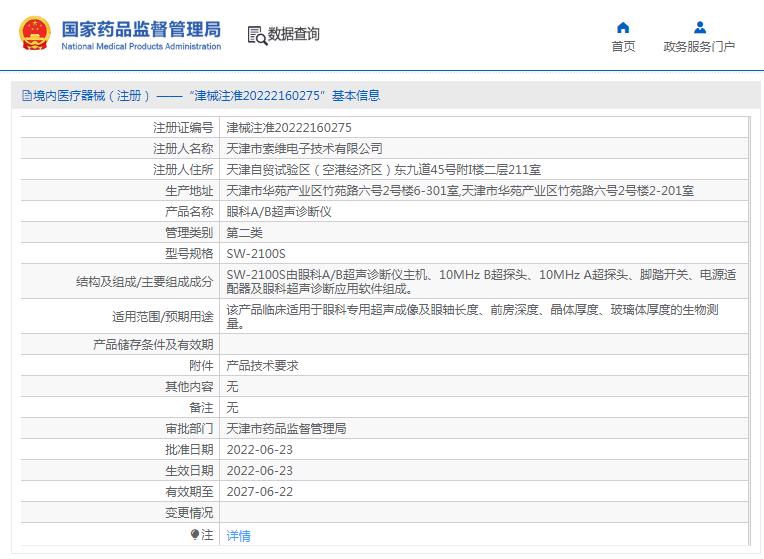This screenshot has height=559, width=764.
Task: Click 首页 text link
Action: pyautogui.click(x=623, y=46)
